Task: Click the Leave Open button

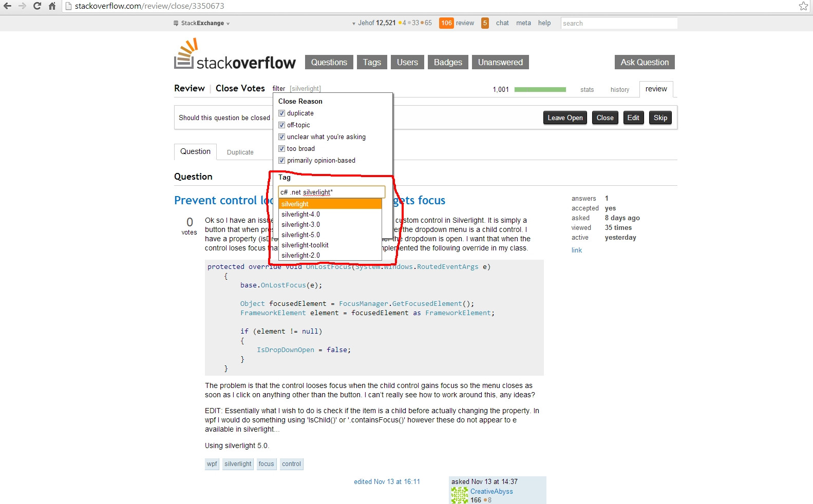Action: pos(565,118)
